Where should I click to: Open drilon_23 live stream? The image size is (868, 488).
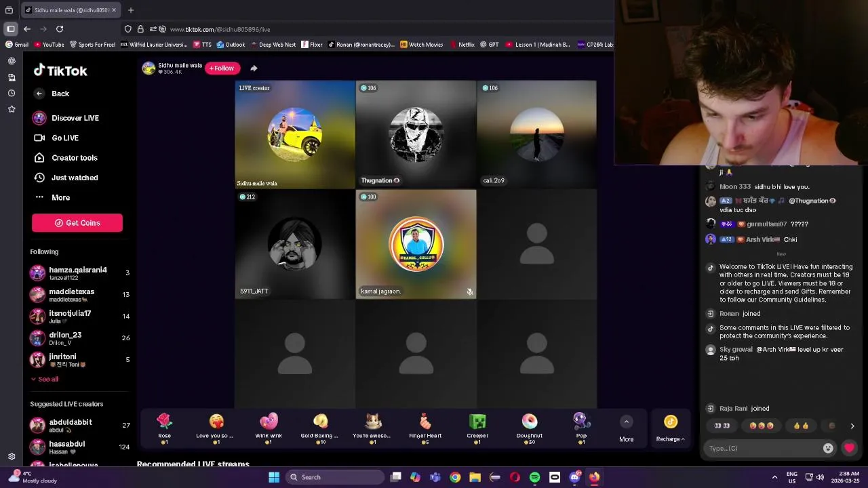coord(80,338)
